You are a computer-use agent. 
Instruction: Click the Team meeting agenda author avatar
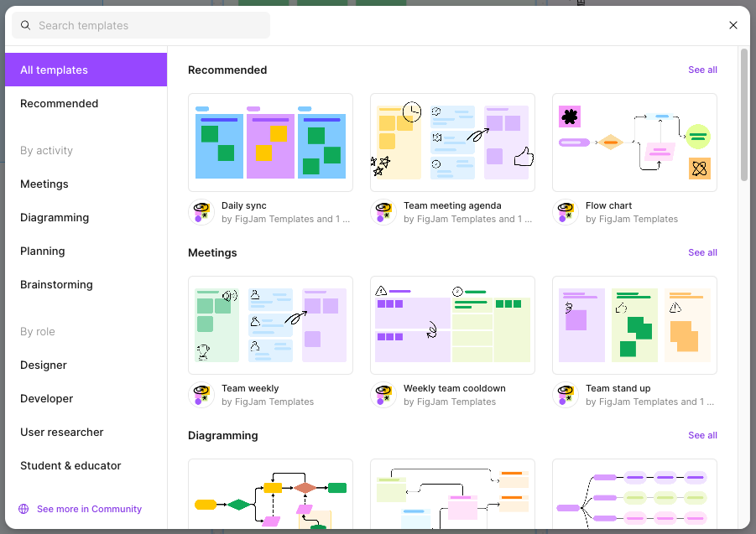[x=383, y=212]
